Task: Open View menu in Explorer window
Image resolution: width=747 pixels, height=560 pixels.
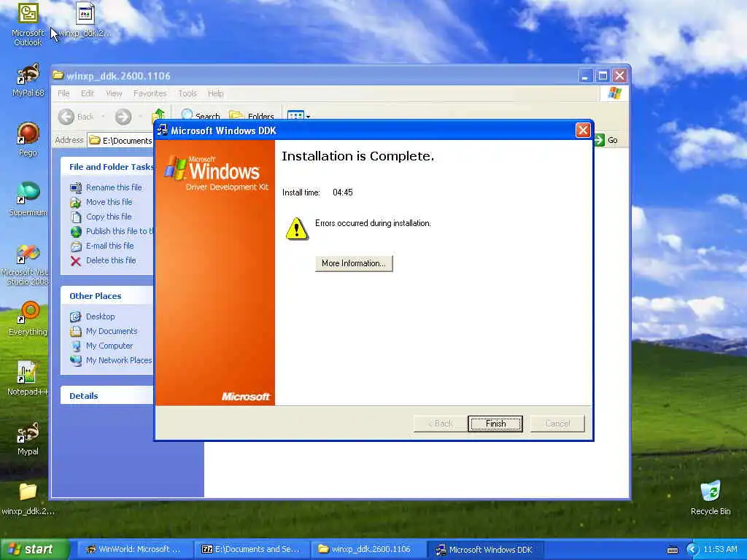Action: pyautogui.click(x=114, y=93)
